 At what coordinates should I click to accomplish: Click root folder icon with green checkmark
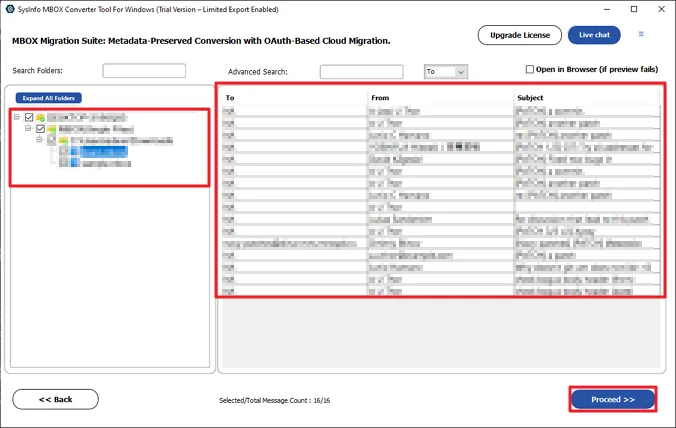[41, 117]
